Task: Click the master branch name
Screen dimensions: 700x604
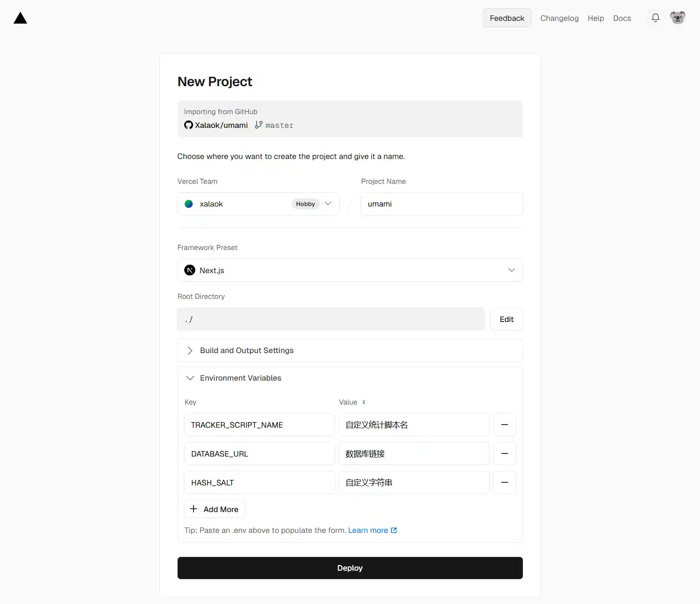Action: pos(279,126)
